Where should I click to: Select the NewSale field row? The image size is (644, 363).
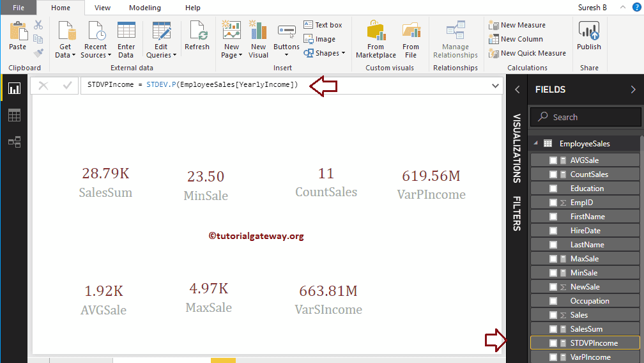pyautogui.click(x=585, y=287)
